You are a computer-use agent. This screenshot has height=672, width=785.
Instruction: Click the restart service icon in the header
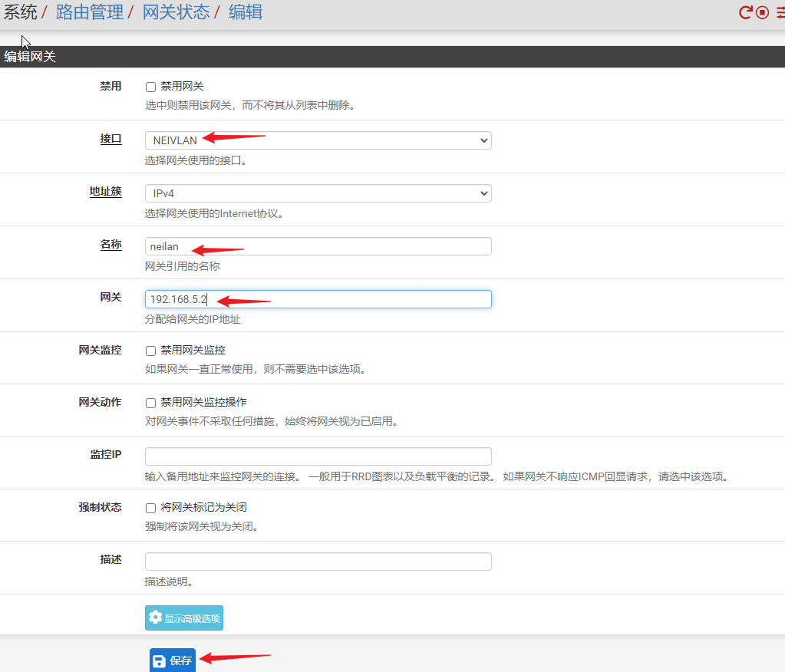point(745,12)
